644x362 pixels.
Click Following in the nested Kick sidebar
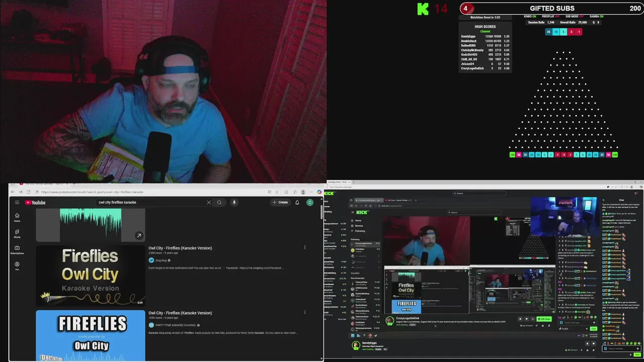[360, 231]
